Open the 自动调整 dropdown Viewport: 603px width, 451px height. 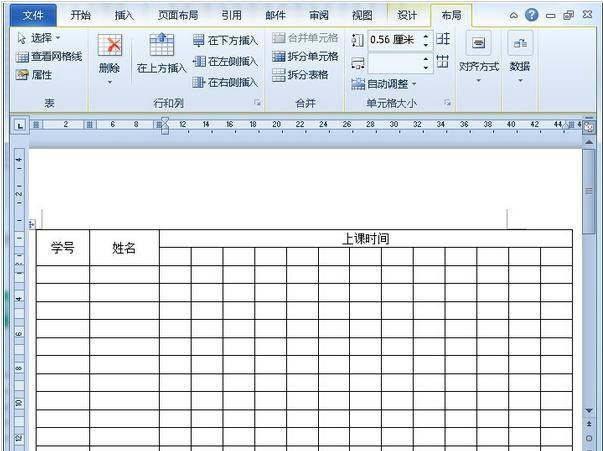tap(384, 84)
